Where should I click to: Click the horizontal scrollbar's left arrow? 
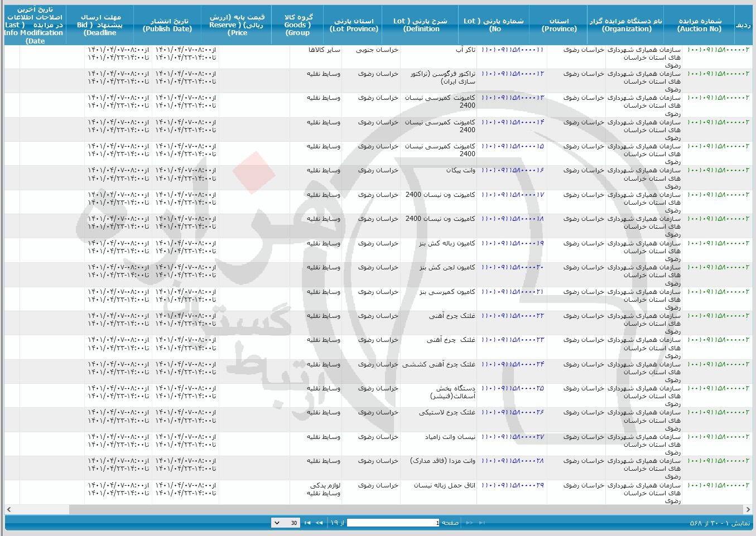(x=9, y=509)
